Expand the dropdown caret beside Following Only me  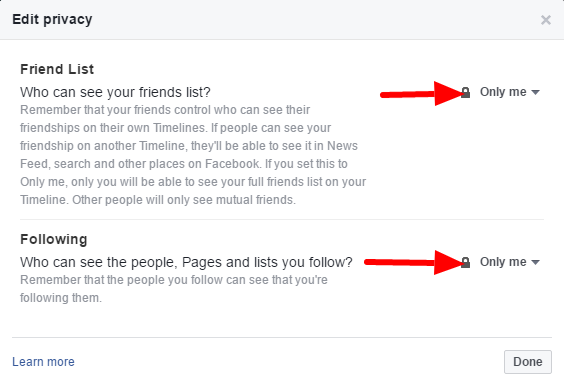click(x=535, y=263)
